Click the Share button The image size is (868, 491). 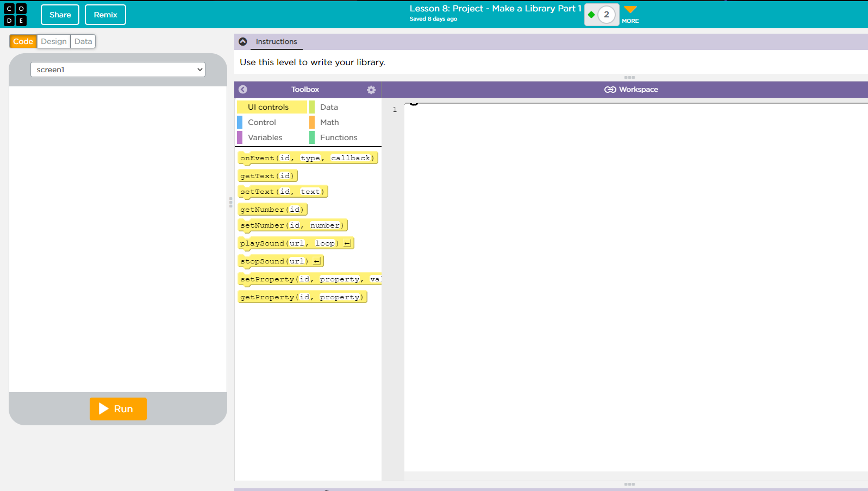(60, 15)
